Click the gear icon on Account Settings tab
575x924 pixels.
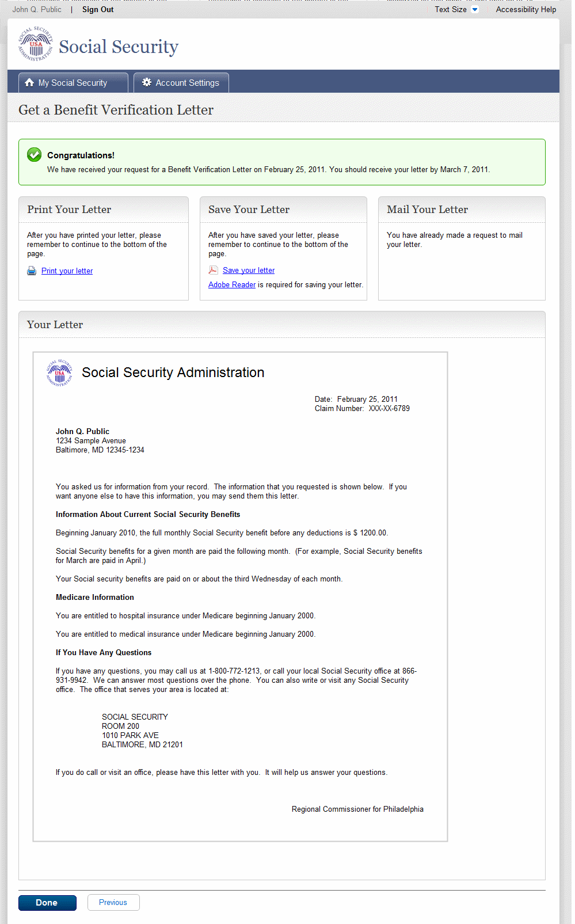point(147,82)
